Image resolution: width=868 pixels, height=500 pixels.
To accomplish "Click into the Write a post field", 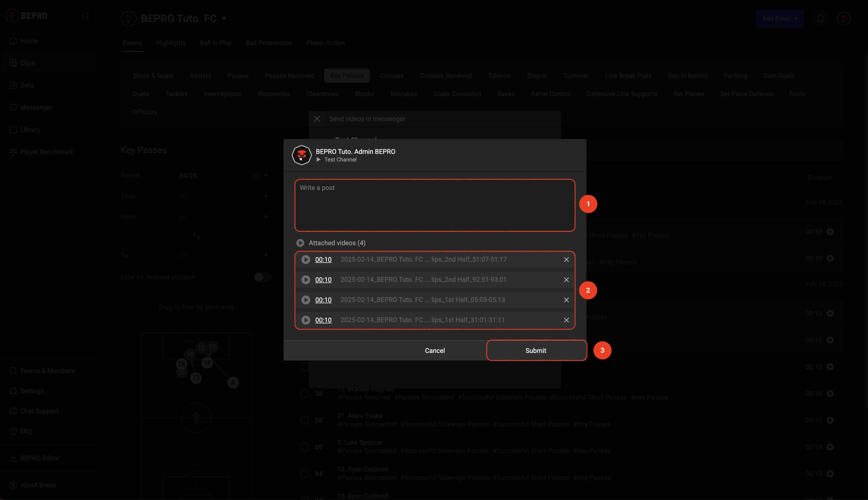I will coord(435,205).
